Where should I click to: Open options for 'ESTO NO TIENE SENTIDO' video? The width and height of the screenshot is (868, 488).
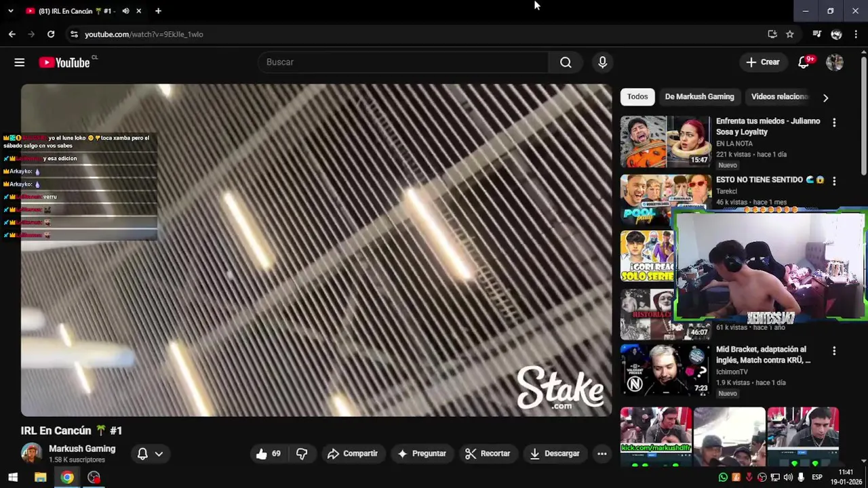[834, 181]
